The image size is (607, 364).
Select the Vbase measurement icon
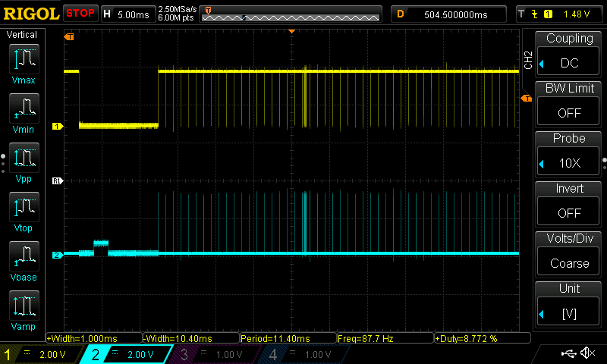pos(24,256)
